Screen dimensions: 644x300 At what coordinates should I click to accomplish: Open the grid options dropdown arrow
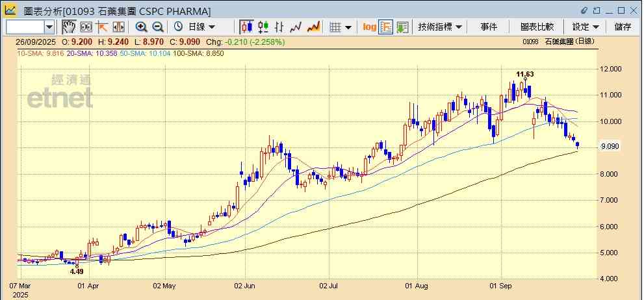click(348, 27)
